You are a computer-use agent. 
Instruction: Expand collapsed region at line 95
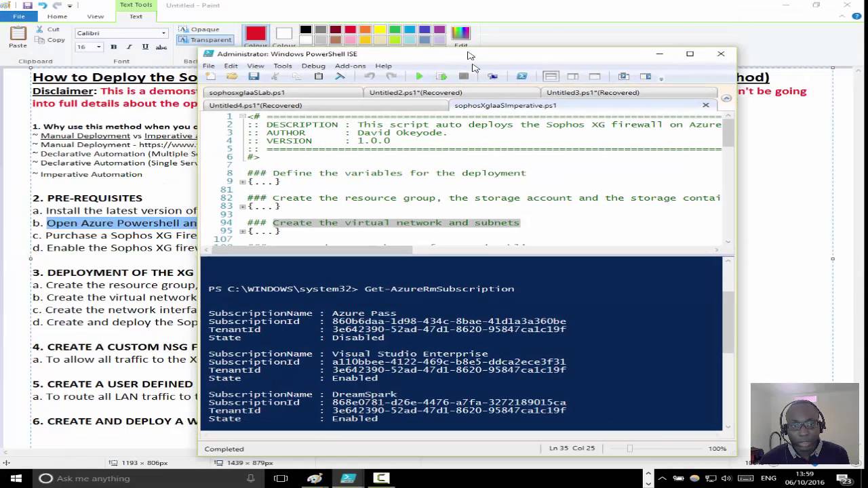243,231
